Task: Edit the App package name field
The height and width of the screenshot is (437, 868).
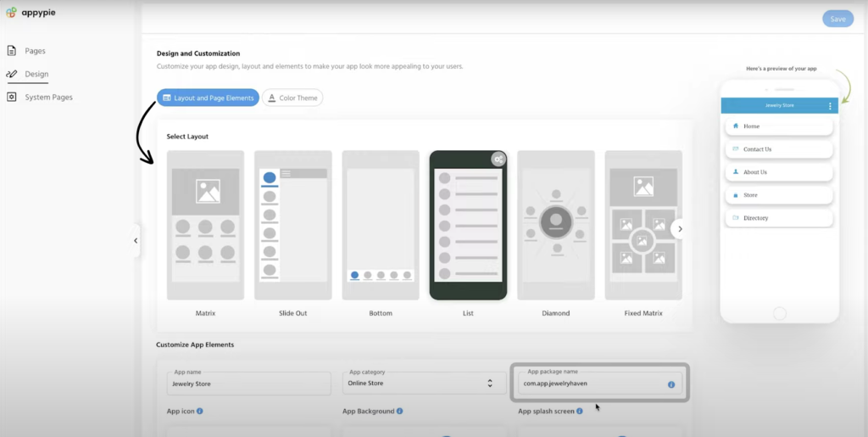Action: pyautogui.click(x=599, y=384)
